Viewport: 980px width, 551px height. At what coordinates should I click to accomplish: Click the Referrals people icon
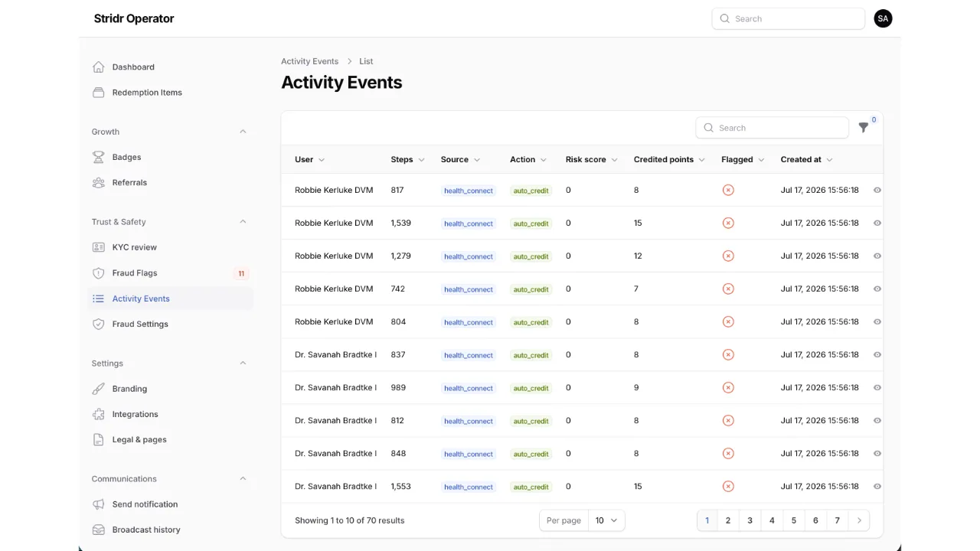coord(98,183)
